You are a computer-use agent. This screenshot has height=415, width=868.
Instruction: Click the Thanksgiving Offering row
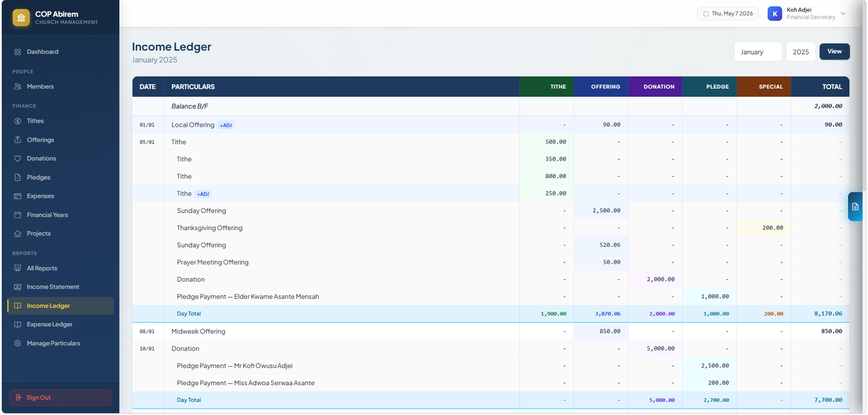(490, 228)
